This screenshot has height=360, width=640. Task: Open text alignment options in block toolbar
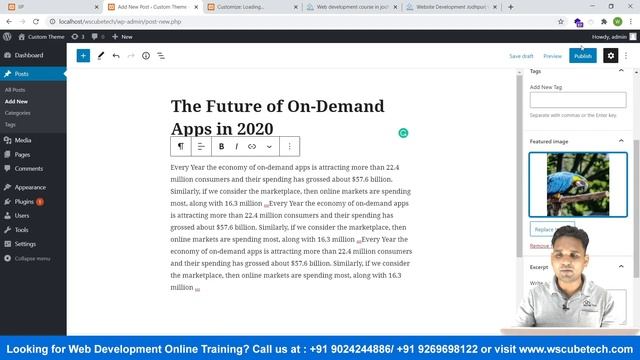pos(201,146)
